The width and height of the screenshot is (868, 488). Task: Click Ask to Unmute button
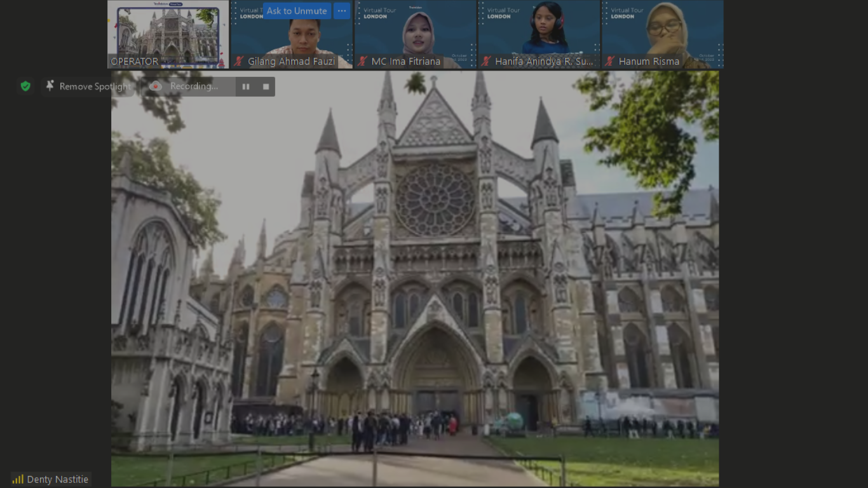click(x=296, y=11)
